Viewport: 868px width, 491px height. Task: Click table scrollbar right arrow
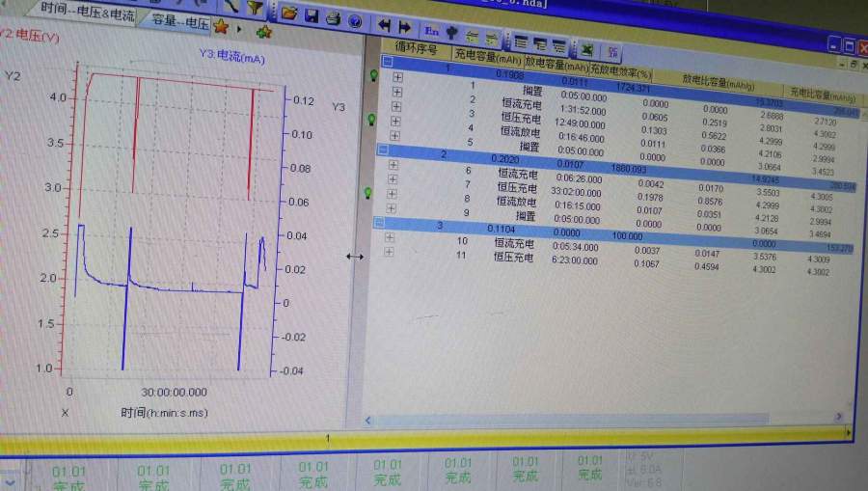coord(839,417)
